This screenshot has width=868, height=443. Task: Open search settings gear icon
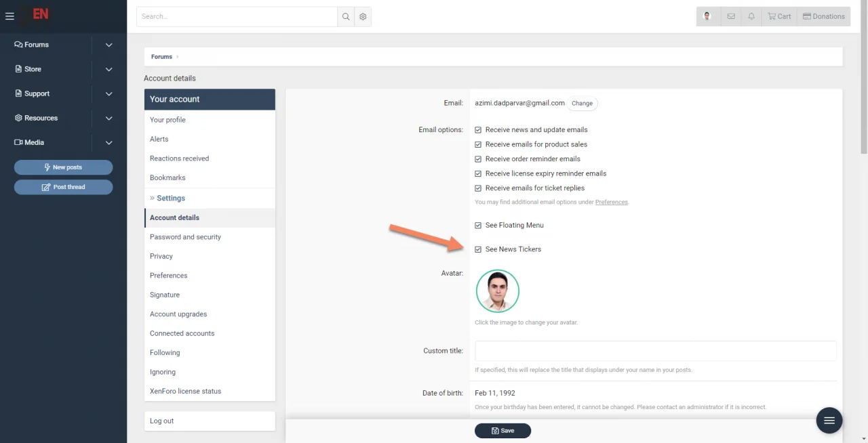363,17
